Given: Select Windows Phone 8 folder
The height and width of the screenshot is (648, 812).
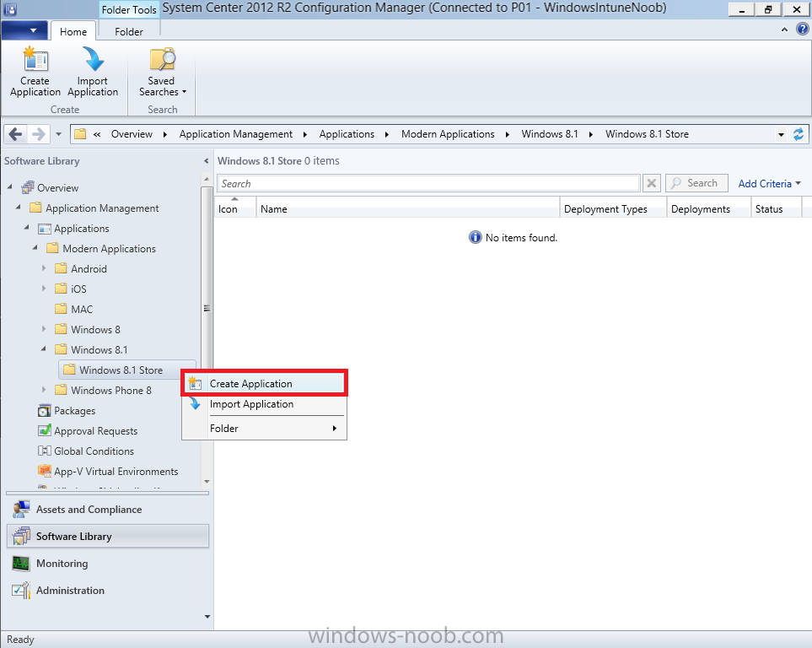Looking at the screenshot, I should tap(110, 390).
